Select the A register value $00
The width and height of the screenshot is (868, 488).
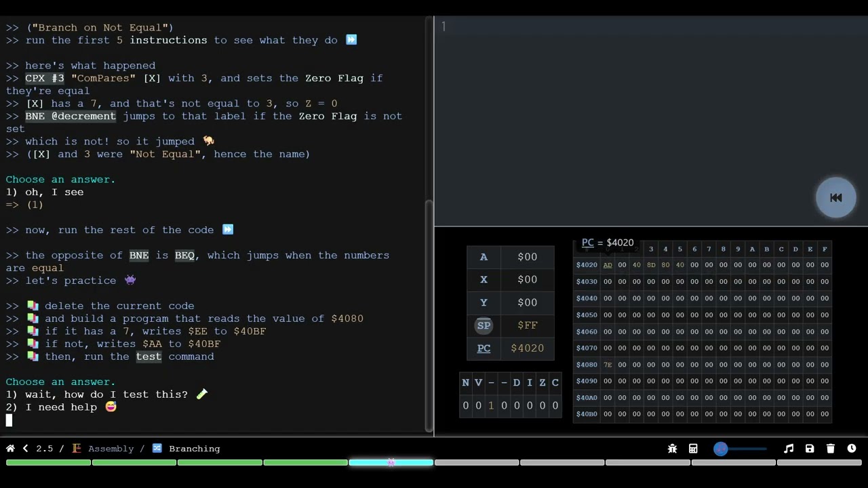[x=527, y=257]
